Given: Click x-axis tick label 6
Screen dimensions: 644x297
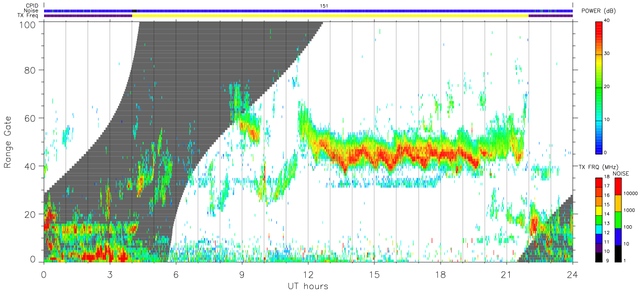Looking at the screenshot, I should pos(176,274).
